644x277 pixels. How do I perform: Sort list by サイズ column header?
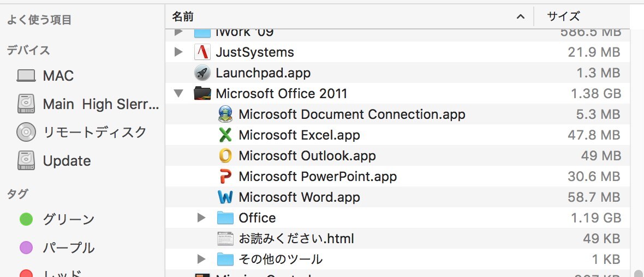click(x=563, y=17)
